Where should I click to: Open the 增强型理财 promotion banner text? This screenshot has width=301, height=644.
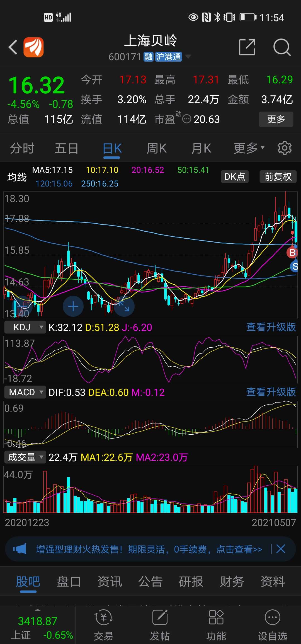click(149, 549)
